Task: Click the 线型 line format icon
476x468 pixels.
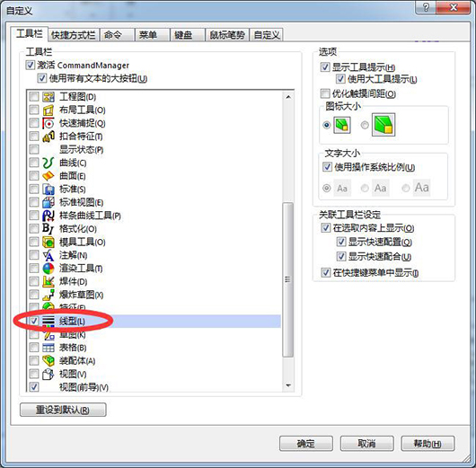Action: 48,322
